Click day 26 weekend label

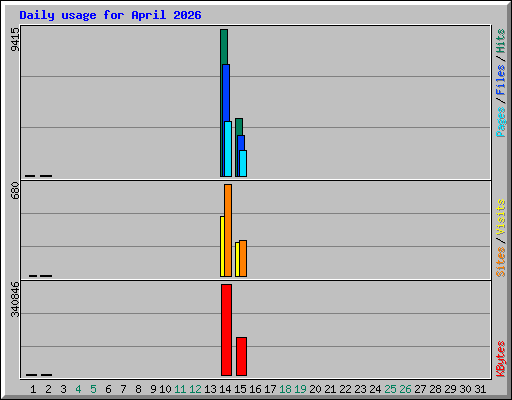pyautogui.click(x=405, y=389)
